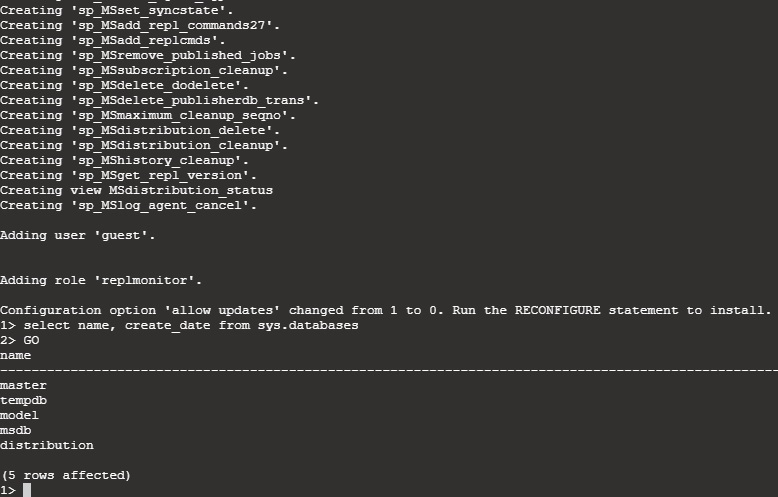This screenshot has height=497, width=778.
Task: Click the dashed separator line under name
Action: (x=389, y=370)
